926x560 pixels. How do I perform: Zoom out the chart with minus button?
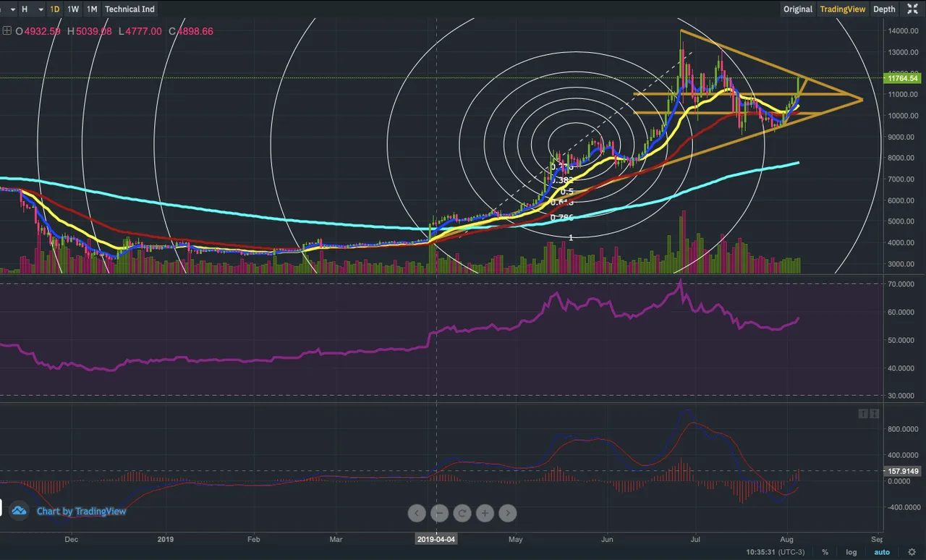pos(439,514)
